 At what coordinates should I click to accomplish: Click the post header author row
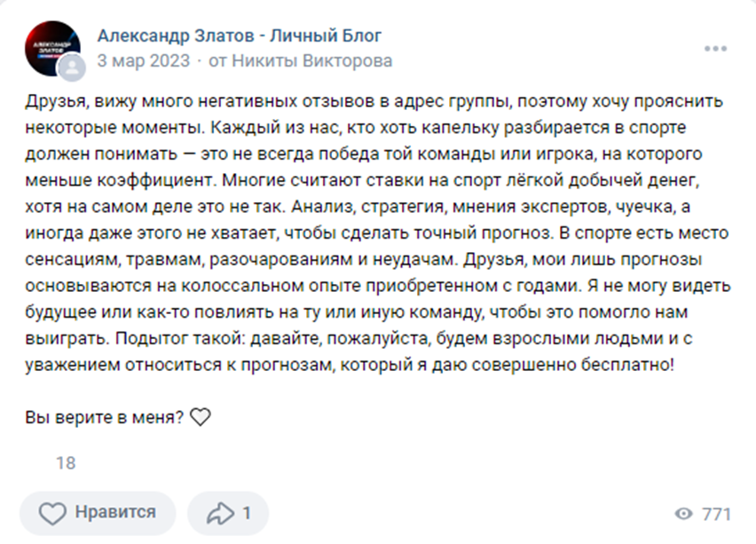click(239, 49)
